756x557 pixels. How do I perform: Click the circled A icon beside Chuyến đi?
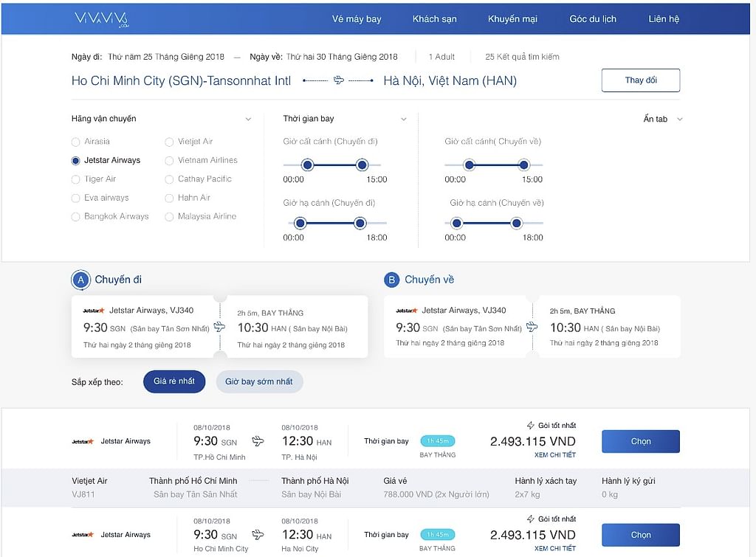tap(80, 280)
